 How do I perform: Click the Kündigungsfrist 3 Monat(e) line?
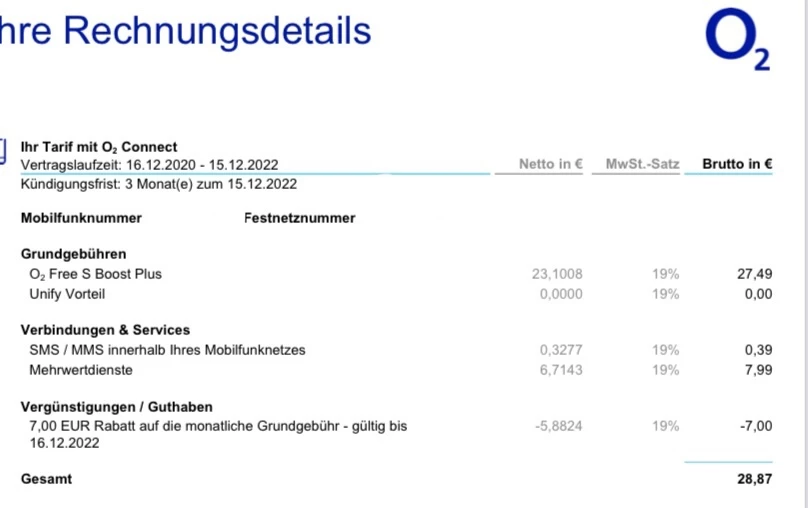159,184
